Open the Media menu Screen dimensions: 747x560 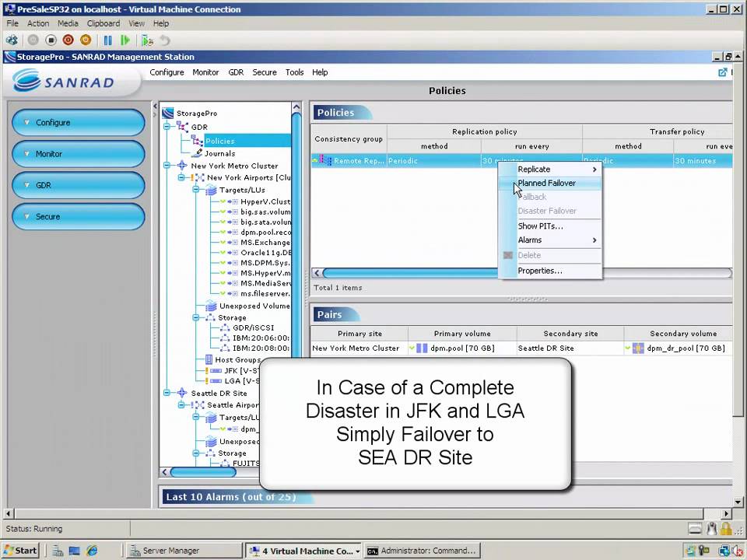(68, 23)
